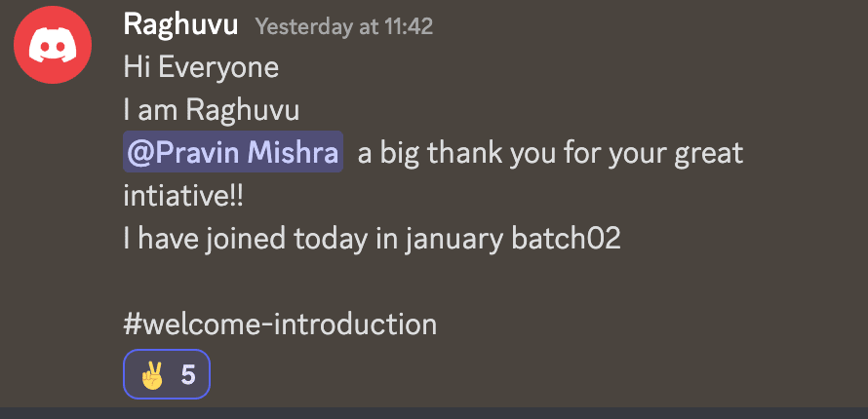868x419 pixels.
Task: Open profile via the Raghuvu username
Action: tap(180, 26)
